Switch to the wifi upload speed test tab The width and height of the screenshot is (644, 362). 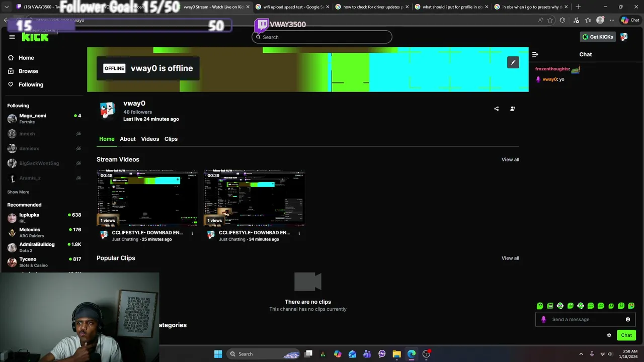(x=291, y=7)
